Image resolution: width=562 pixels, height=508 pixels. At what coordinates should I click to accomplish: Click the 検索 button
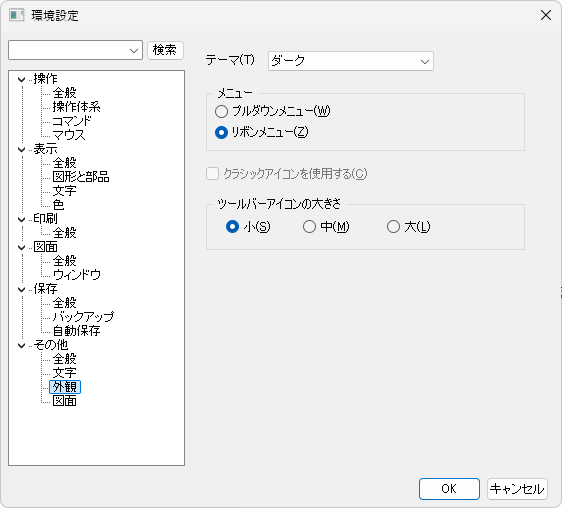(x=165, y=50)
